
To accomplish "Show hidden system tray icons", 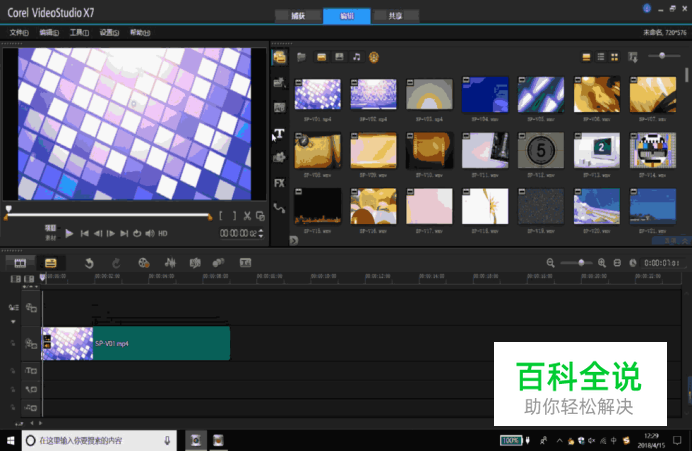I will (x=560, y=440).
